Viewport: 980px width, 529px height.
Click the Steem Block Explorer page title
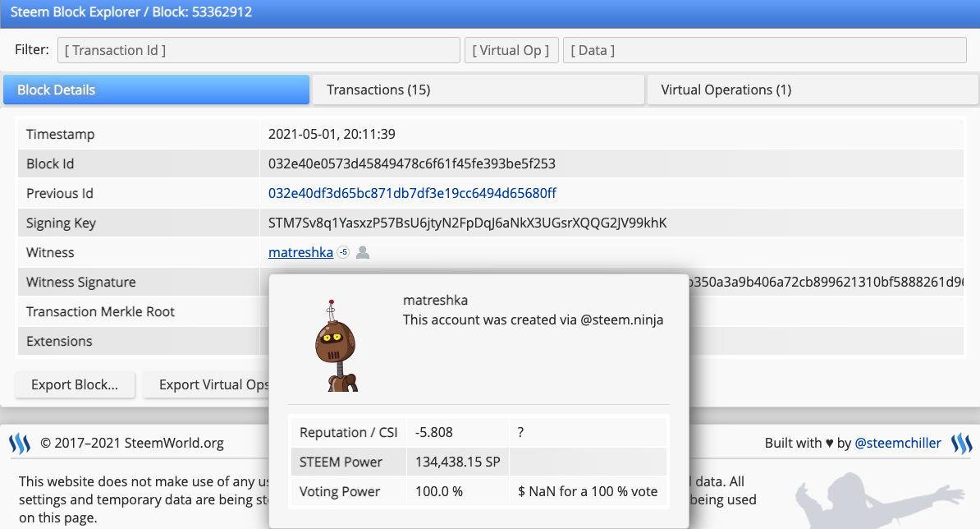[131, 11]
